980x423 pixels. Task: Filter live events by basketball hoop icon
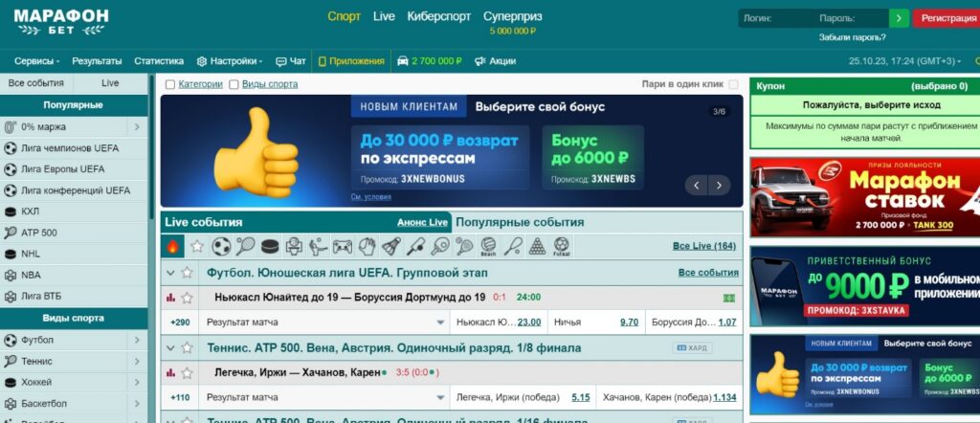[294, 246]
